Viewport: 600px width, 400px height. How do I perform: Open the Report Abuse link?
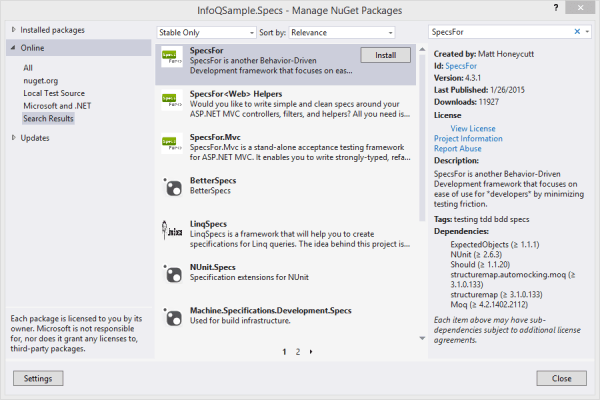pos(457,149)
